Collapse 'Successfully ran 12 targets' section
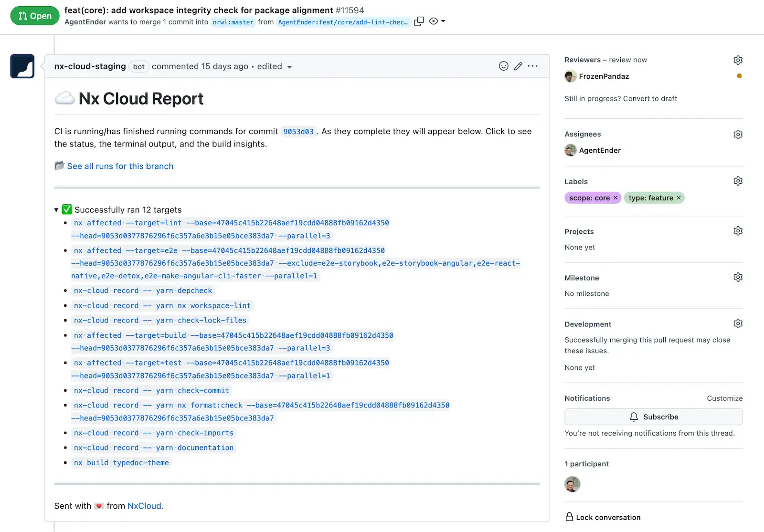 tap(56, 210)
